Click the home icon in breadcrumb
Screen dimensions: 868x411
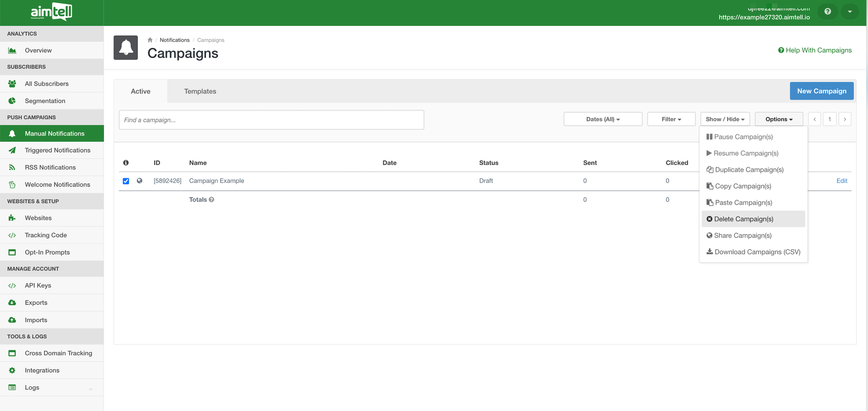(150, 40)
